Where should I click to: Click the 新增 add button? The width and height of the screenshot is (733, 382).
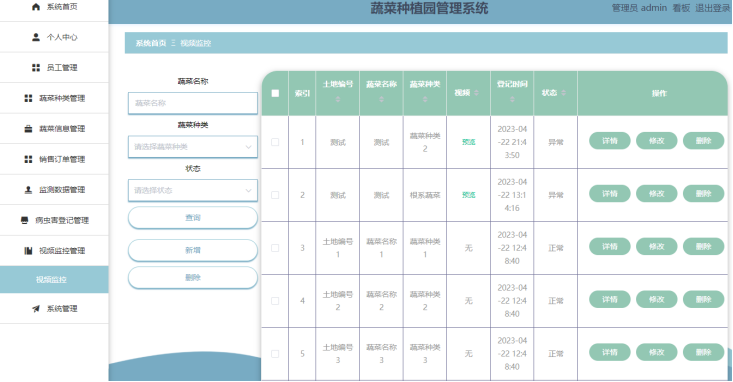193,250
